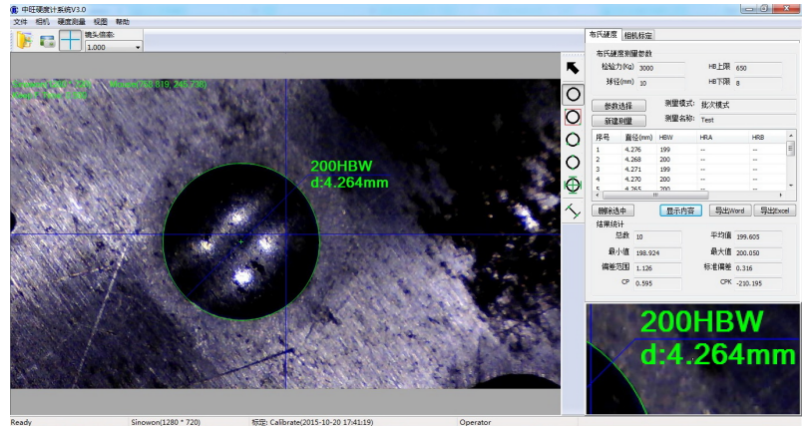Click the open file folder icon
This screenshot has width=810, height=426.
23,41
